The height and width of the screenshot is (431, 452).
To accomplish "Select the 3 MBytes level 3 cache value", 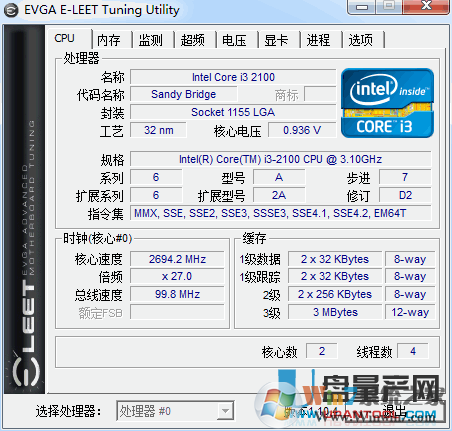I will (335, 312).
